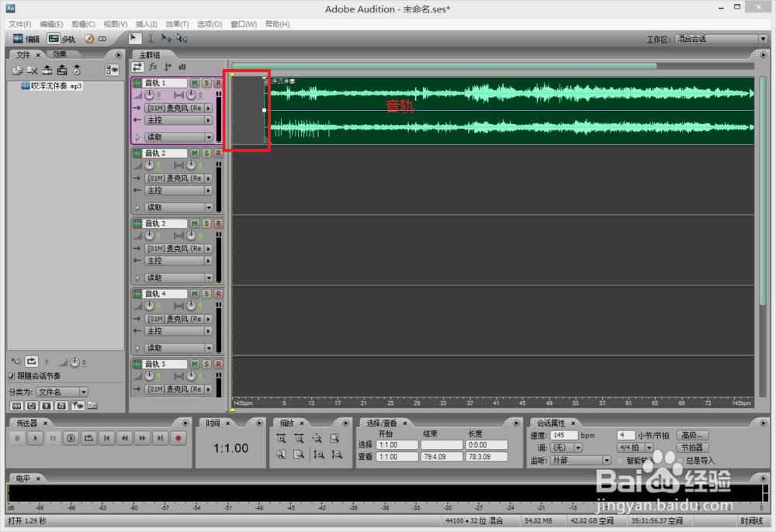The width and height of the screenshot is (776, 532).
Task: Open the CD view
Action: [x=95, y=39]
